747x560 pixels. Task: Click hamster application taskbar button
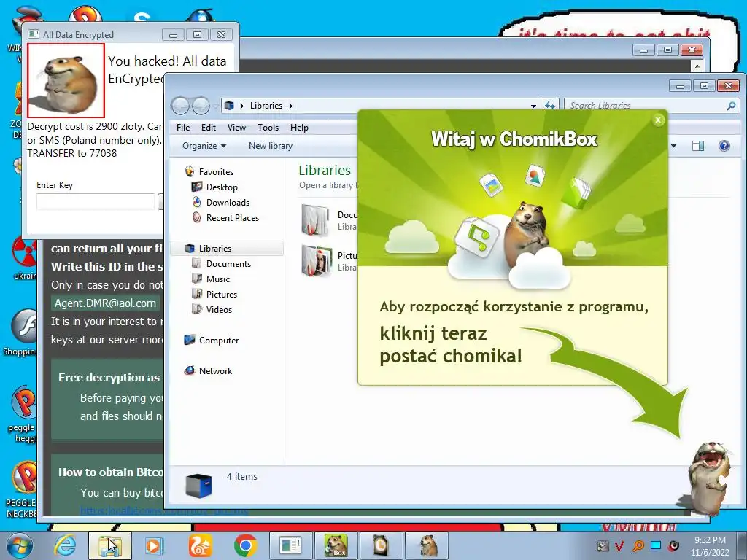428,545
